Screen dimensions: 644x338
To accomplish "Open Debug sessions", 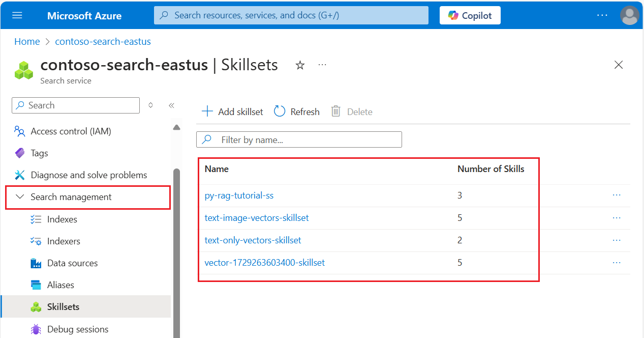I will pos(77,329).
